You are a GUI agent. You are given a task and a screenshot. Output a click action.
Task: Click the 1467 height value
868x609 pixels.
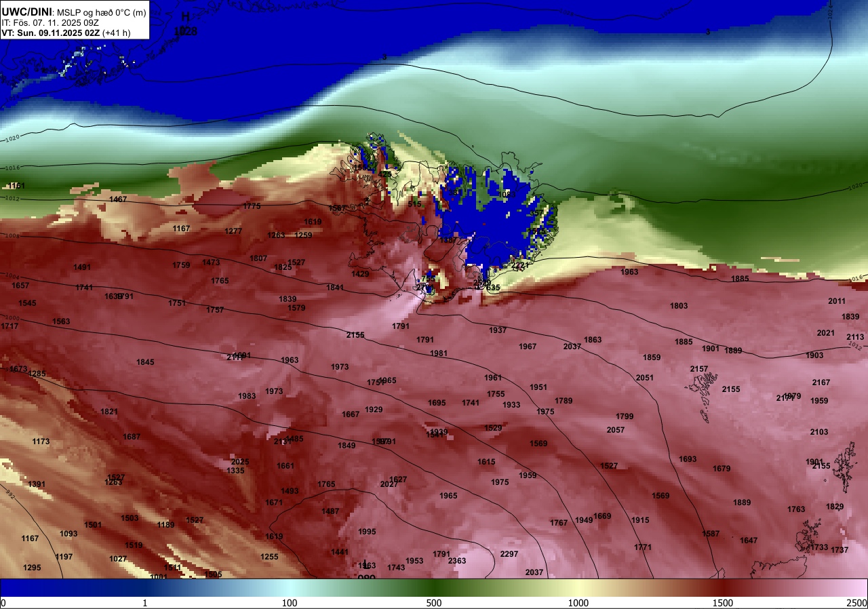[118, 199]
